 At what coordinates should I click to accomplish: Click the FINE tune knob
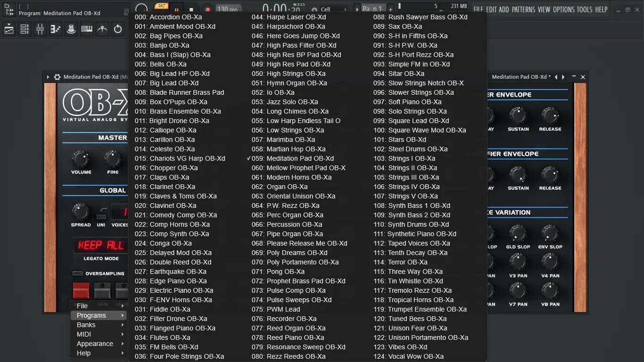[x=112, y=159]
